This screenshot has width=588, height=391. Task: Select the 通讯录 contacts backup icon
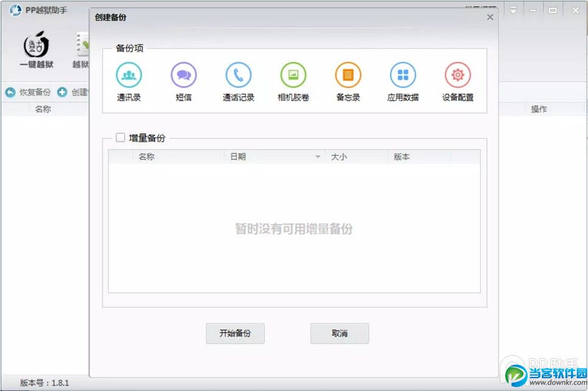click(x=128, y=75)
